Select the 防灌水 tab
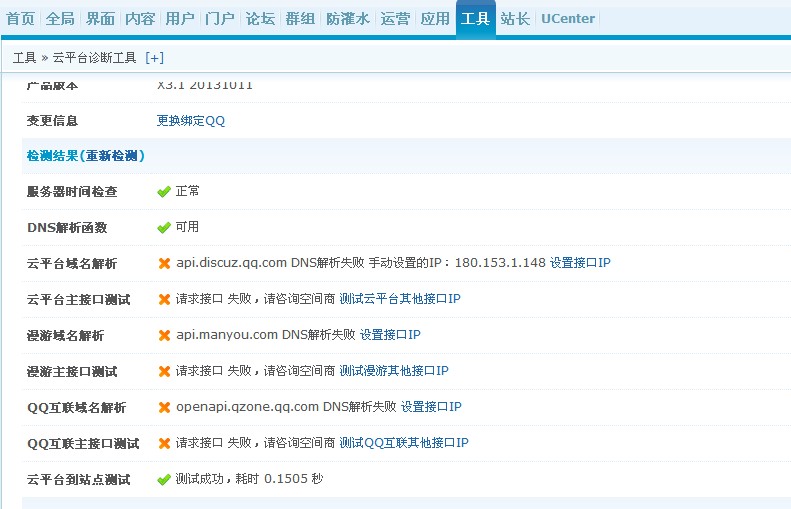Image resolution: width=791 pixels, height=509 pixels. tap(348, 19)
